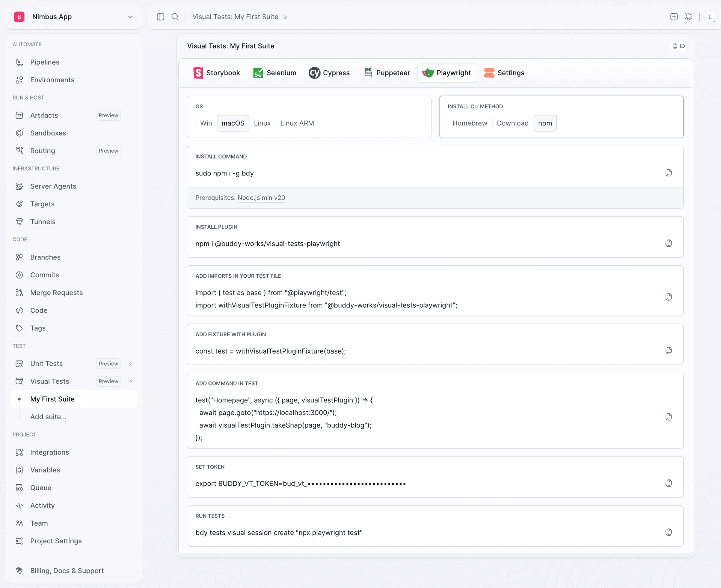Image resolution: width=721 pixels, height=588 pixels.
Task: Collapse the Visual Tests section
Action: coord(130,381)
